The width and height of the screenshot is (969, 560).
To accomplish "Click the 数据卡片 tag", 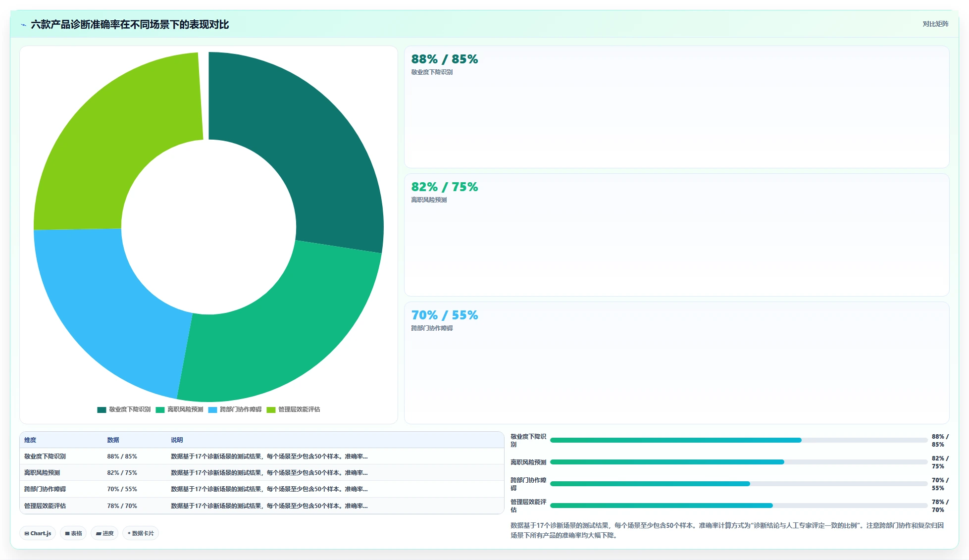I will [141, 533].
